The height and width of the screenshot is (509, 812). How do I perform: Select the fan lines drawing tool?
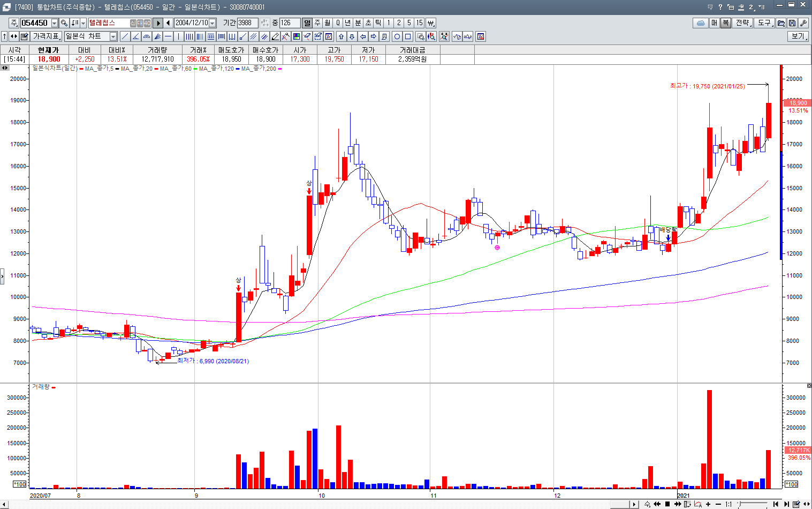(x=157, y=36)
